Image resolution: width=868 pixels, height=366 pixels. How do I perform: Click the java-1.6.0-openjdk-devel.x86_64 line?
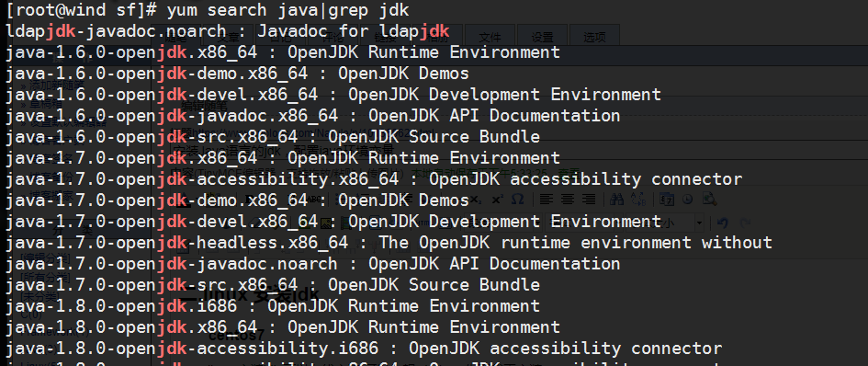pos(333,95)
